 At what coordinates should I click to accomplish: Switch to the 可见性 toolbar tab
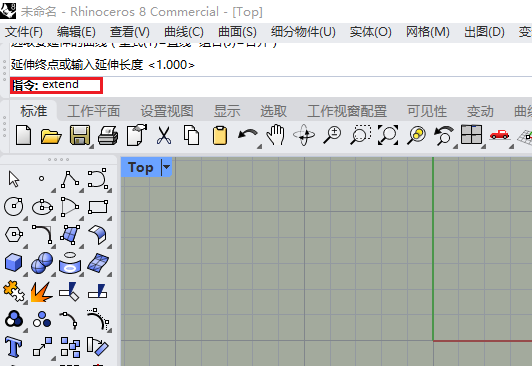pos(427,111)
